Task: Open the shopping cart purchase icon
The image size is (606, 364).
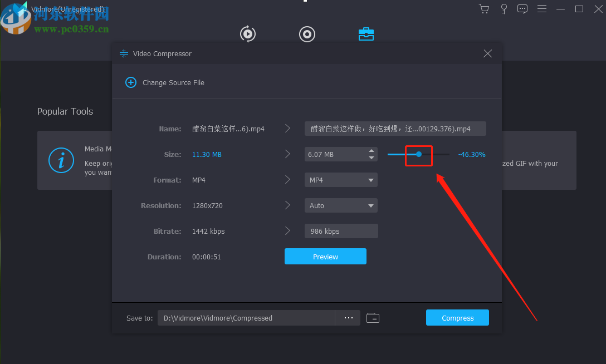Action: click(484, 9)
